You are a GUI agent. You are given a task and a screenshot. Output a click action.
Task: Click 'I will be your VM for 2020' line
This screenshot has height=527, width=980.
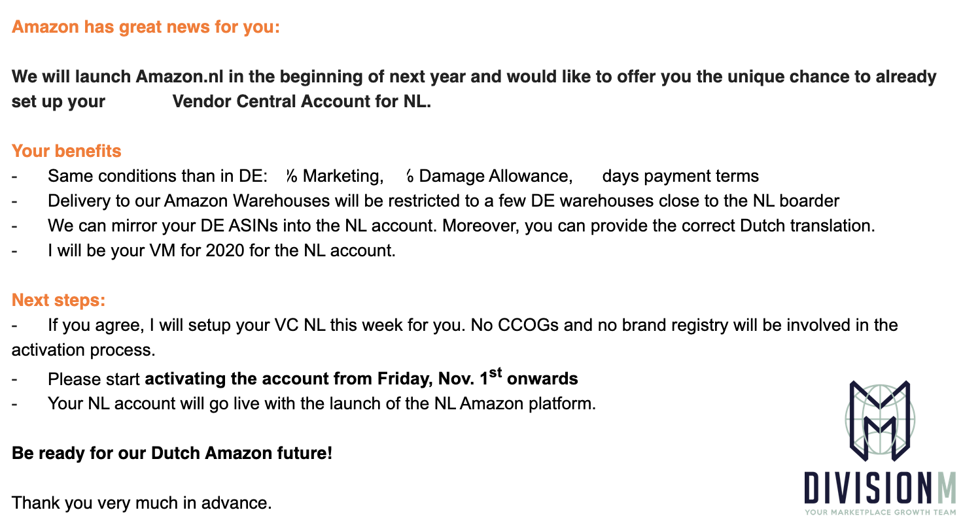[222, 250]
